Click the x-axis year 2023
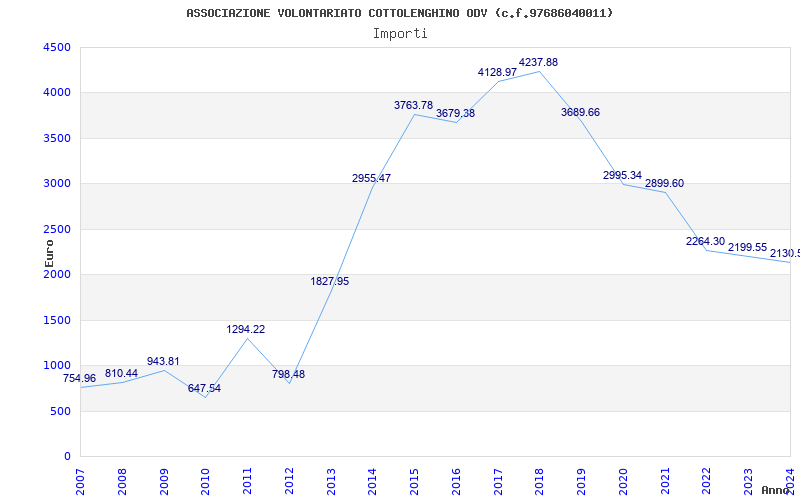This screenshot has height=500, width=800. (748, 482)
